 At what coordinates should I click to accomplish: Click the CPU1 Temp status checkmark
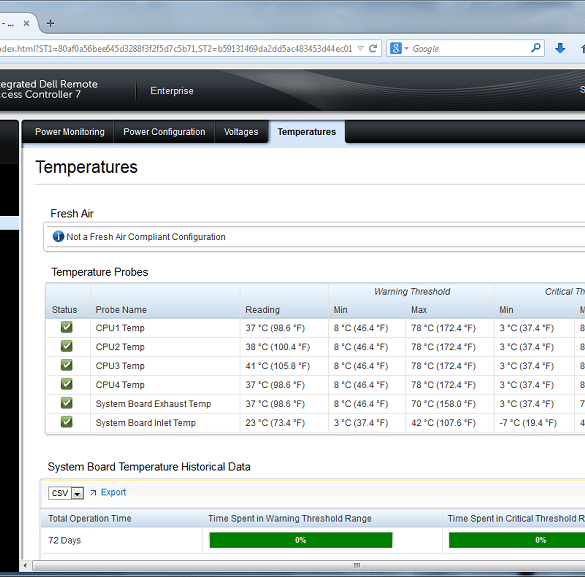pos(67,327)
